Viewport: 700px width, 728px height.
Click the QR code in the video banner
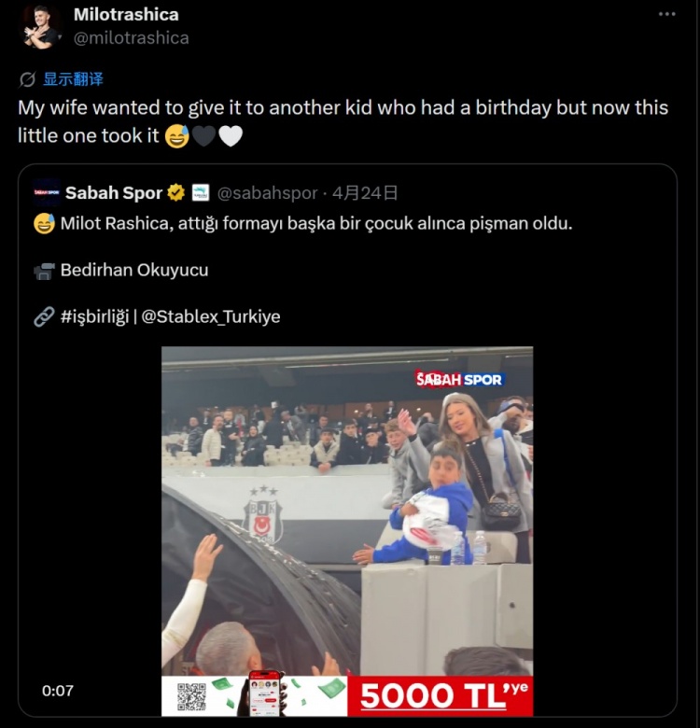(x=191, y=696)
